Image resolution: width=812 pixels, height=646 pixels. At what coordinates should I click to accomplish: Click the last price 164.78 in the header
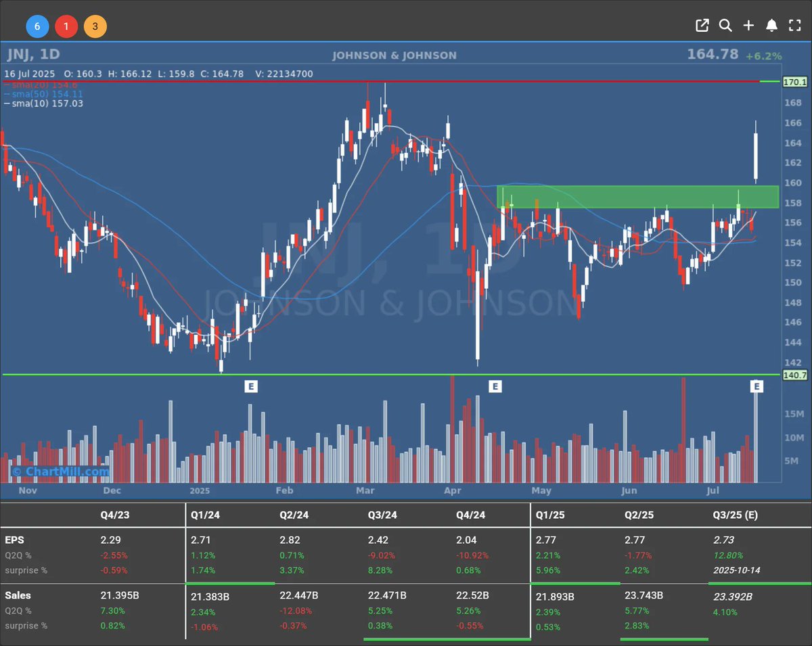pyautogui.click(x=713, y=54)
